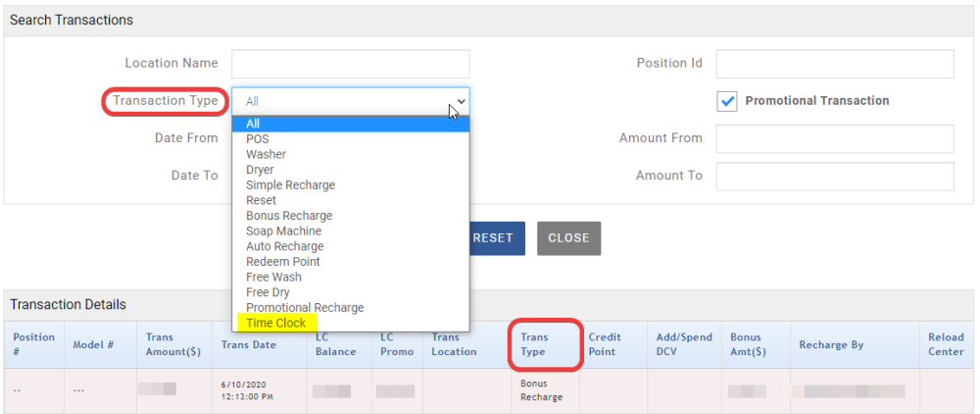Pick Redeem Point from list
The width and height of the screenshot is (980, 414).
click(x=283, y=262)
